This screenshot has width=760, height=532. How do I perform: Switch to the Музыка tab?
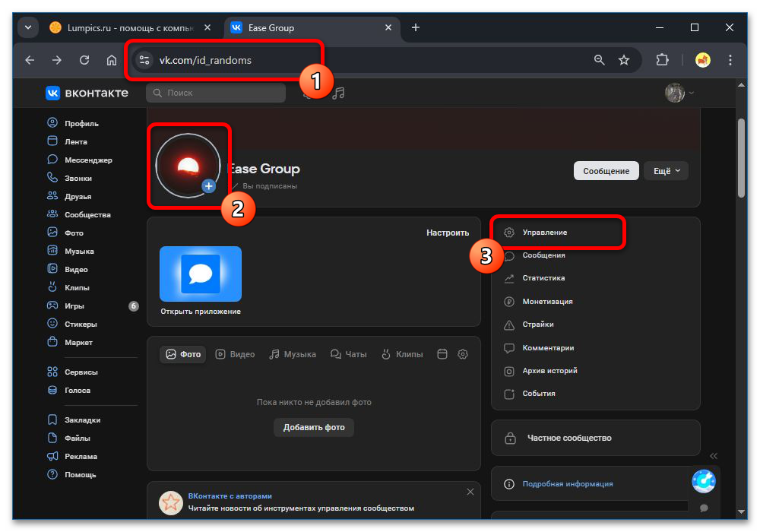click(x=293, y=354)
